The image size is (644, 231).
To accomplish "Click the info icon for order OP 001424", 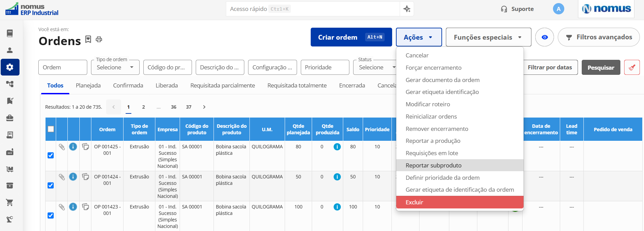I will coord(73,177).
